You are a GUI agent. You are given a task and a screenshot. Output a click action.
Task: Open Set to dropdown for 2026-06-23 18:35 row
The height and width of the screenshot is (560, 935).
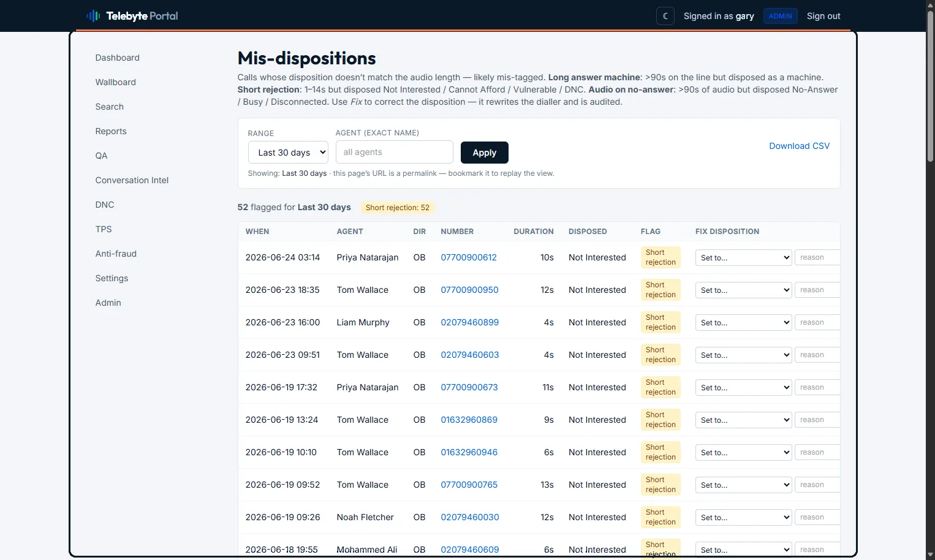743,290
